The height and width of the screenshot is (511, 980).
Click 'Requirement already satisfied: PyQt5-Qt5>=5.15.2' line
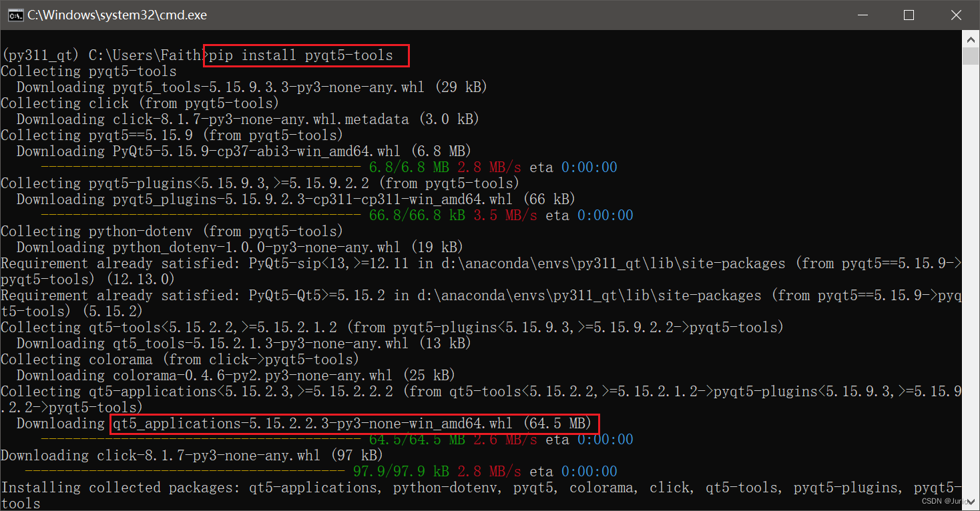481,296
